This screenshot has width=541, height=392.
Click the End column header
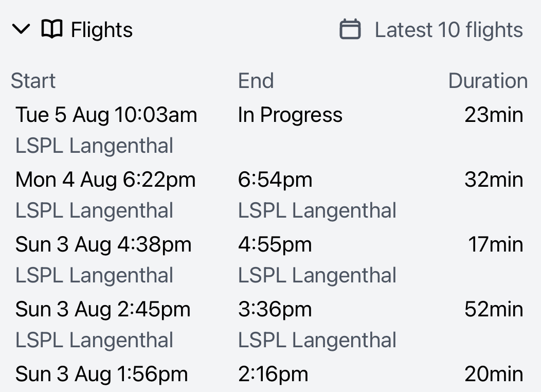pyautogui.click(x=256, y=81)
